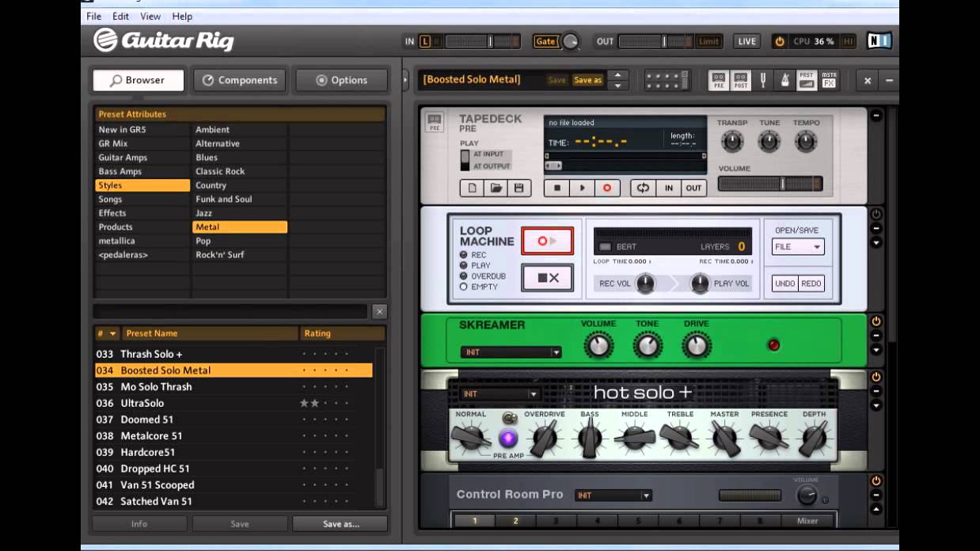Expand Skreamer module arrow
This screenshot has height=551, width=980.
(876, 349)
